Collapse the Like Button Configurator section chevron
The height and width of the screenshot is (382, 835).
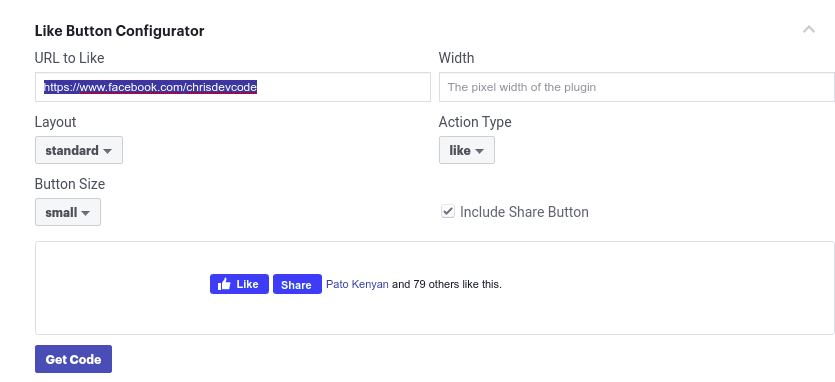click(x=809, y=29)
